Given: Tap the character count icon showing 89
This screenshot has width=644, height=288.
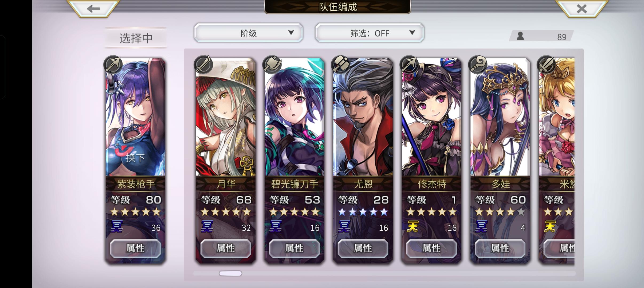Looking at the screenshot, I should (520, 36).
